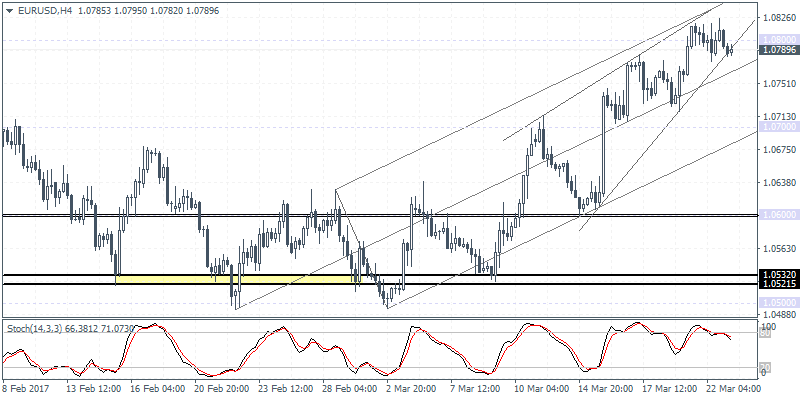Image resolution: width=800 pixels, height=400 pixels.
Task: Click the current price label 1.07896
Action: tap(777, 50)
